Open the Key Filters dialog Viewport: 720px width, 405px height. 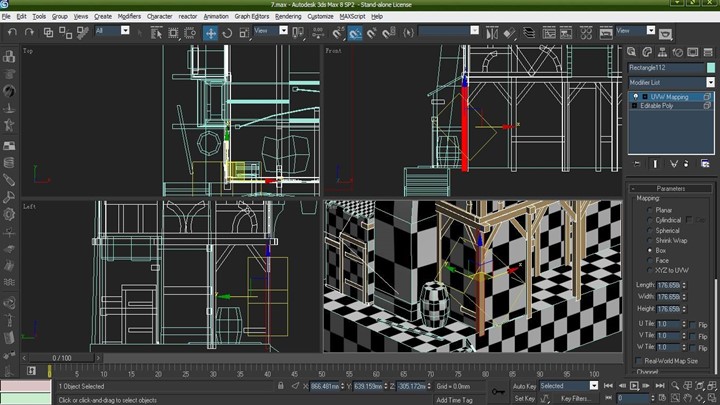[x=575, y=398]
